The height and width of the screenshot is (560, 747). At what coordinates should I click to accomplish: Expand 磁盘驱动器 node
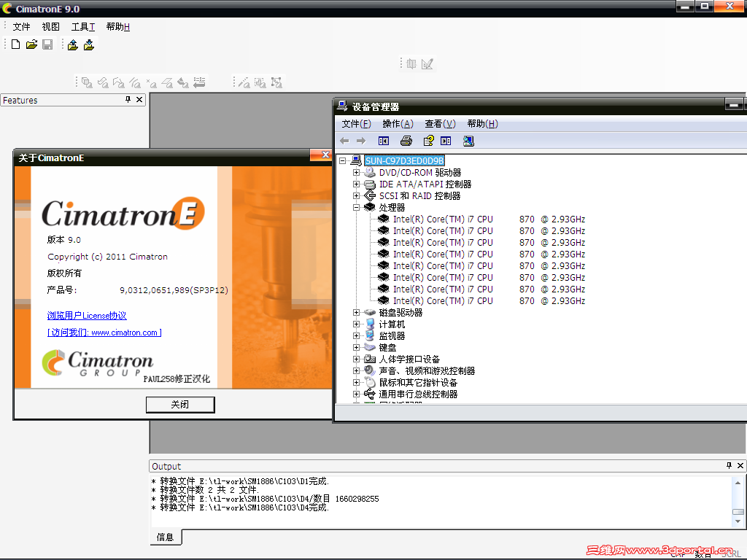click(x=356, y=312)
